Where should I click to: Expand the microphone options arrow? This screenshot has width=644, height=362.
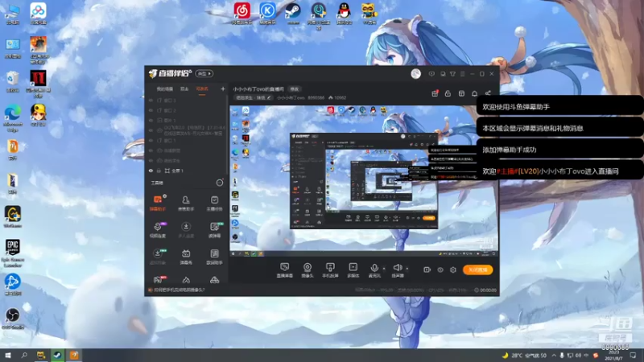[384, 269]
